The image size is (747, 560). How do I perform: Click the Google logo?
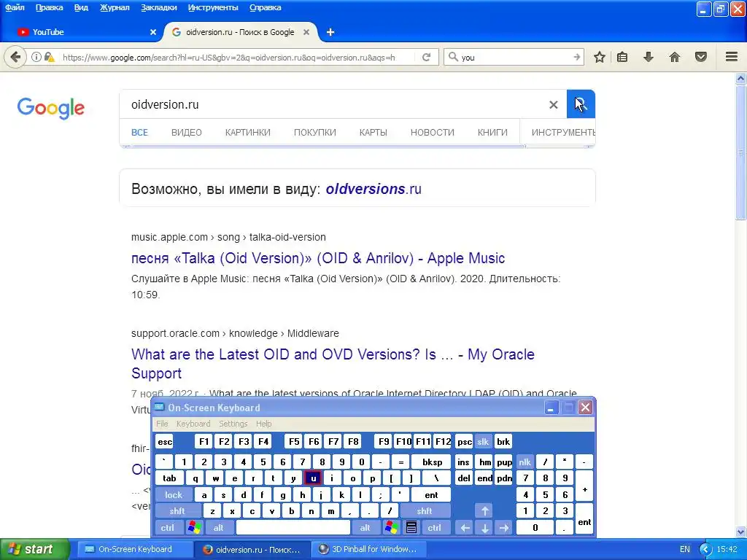pos(50,108)
